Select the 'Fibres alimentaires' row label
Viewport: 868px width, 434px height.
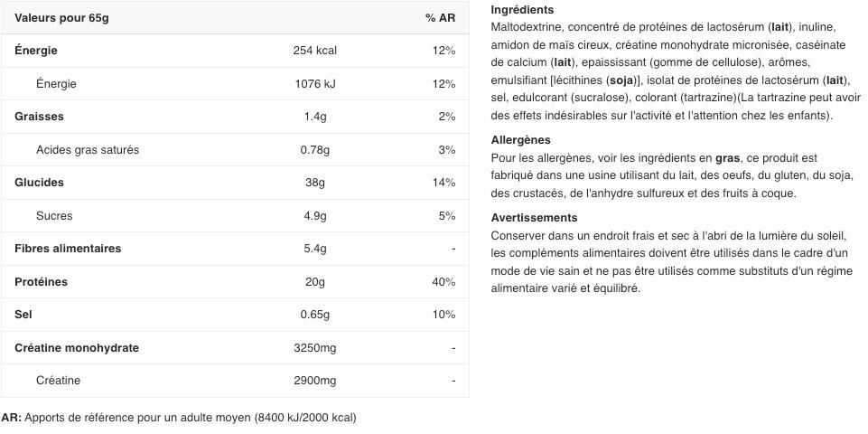(68, 249)
